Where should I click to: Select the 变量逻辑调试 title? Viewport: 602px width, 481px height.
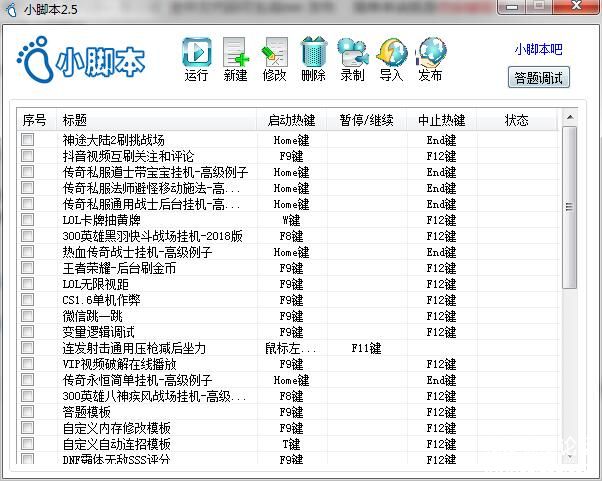99,332
